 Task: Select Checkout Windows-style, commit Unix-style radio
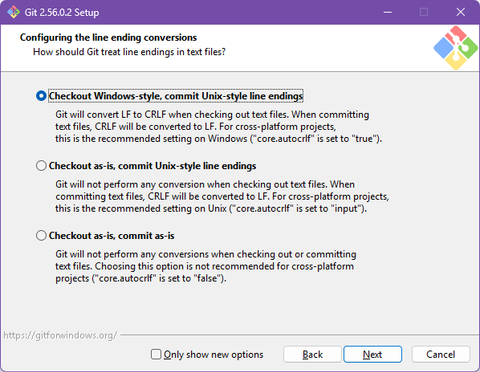point(41,96)
